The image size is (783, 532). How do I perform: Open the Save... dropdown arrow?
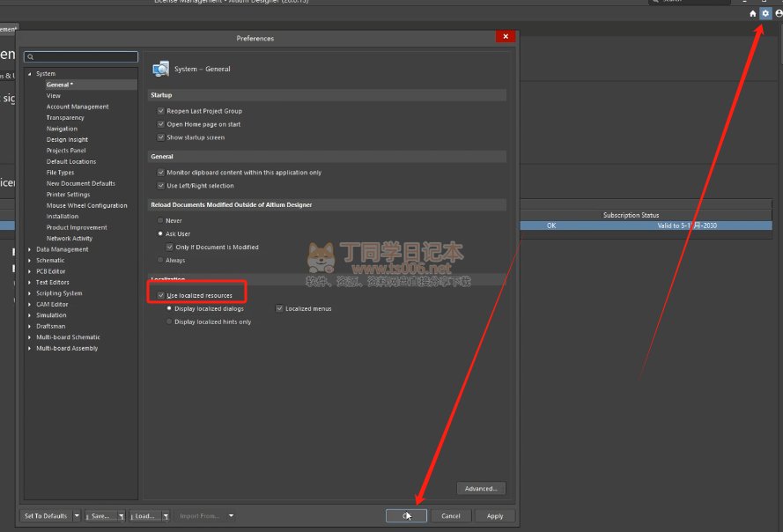click(121, 516)
